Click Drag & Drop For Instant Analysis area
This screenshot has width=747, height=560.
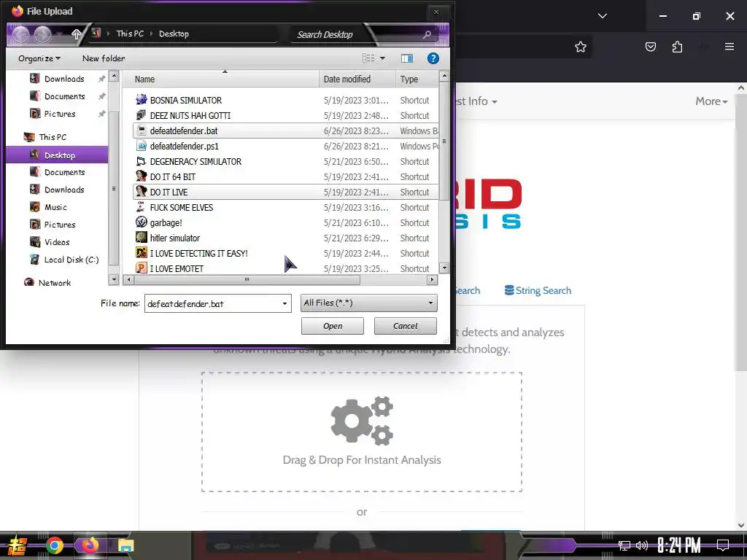click(x=362, y=432)
